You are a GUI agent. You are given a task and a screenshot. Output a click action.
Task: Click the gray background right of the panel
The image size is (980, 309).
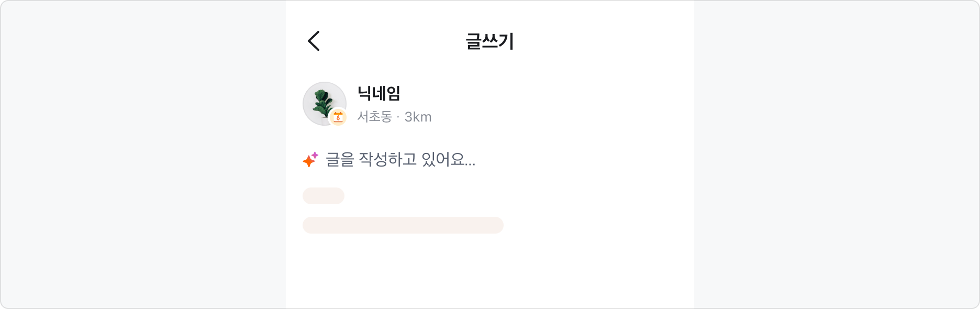(837, 154)
